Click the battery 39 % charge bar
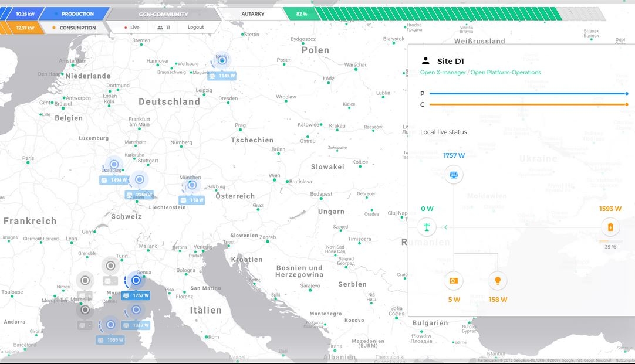Viewport: 635px width, 364px height. coord(610,241)
